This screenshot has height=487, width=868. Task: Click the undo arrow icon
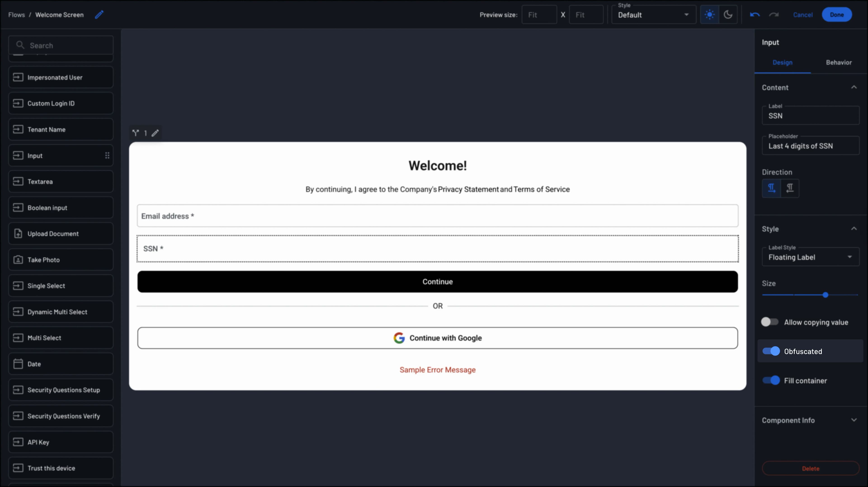tap(755, 14)
